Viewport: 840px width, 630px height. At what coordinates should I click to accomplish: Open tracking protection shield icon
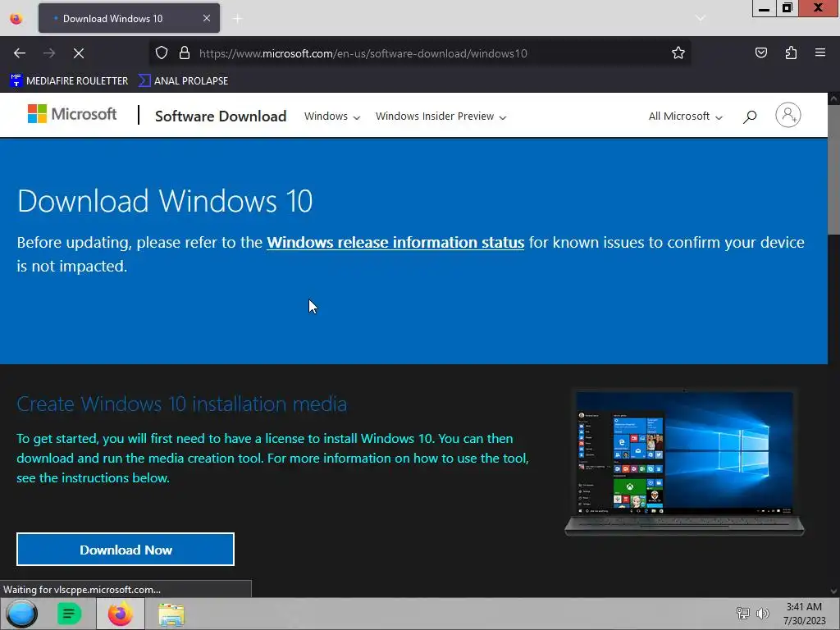[162, 53]
